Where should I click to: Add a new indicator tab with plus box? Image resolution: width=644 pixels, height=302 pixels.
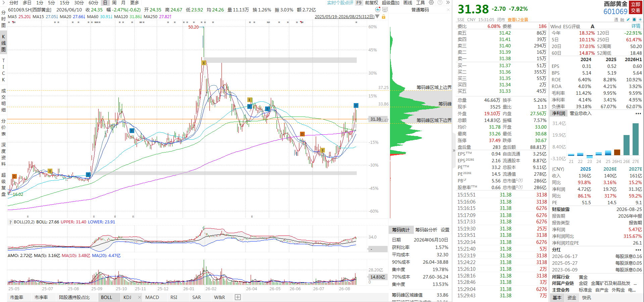238,297
